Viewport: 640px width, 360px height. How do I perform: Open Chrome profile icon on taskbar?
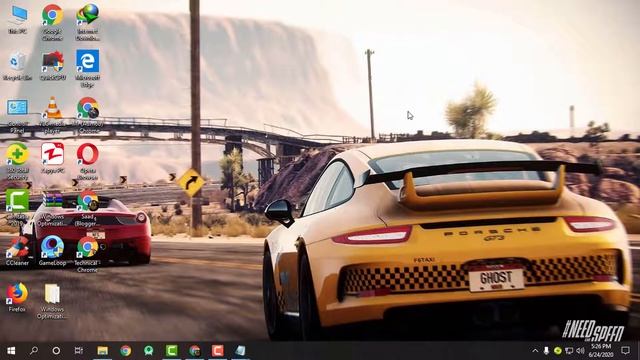tap(195, 351)
